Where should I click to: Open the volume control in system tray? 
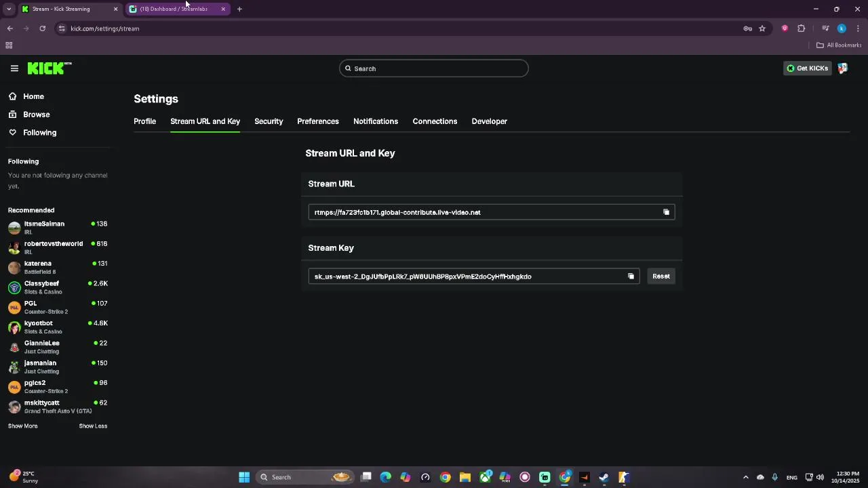tap(820, 477)
